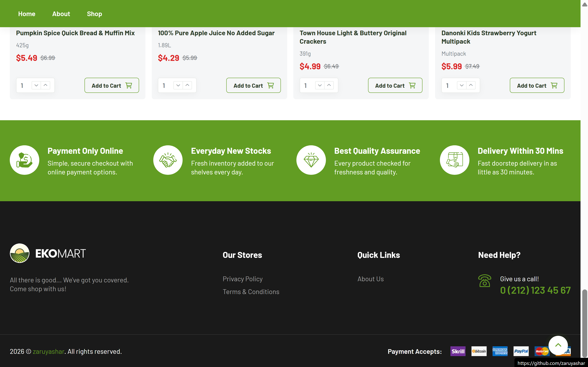Increase quantity for Apple Juice

[x=187, y=85]
